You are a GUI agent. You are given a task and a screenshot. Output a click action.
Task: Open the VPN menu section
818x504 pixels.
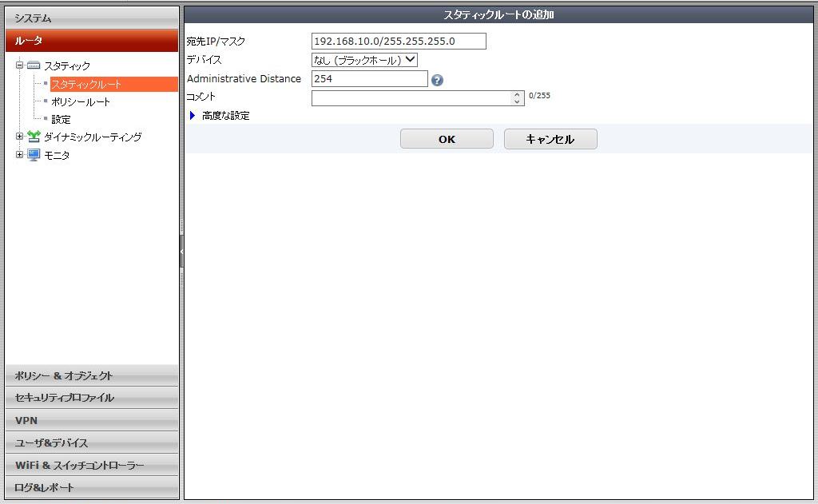(92, 420)
